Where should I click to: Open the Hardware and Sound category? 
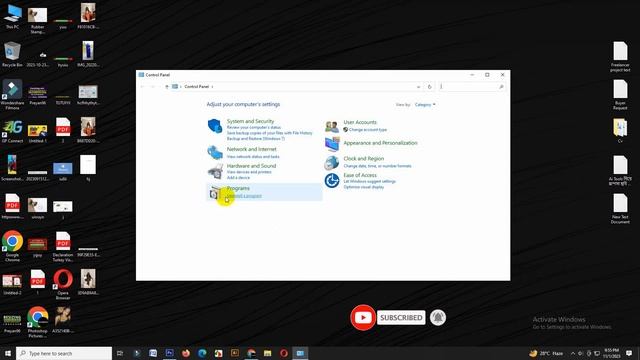click(251, 166)
